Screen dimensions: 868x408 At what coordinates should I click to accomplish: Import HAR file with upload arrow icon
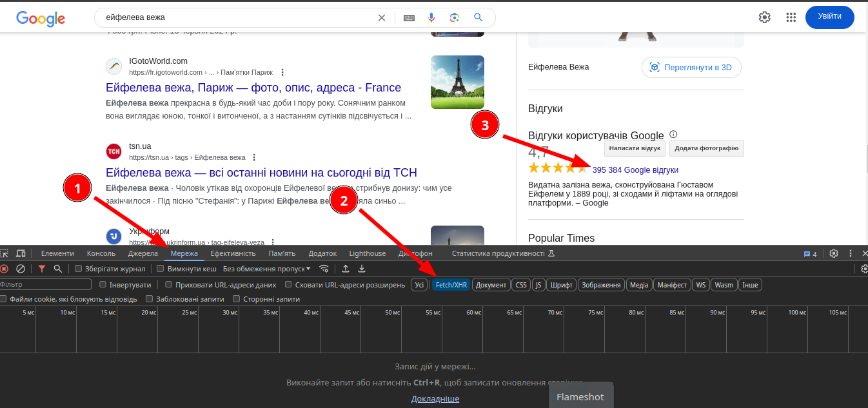coord(346,269)
